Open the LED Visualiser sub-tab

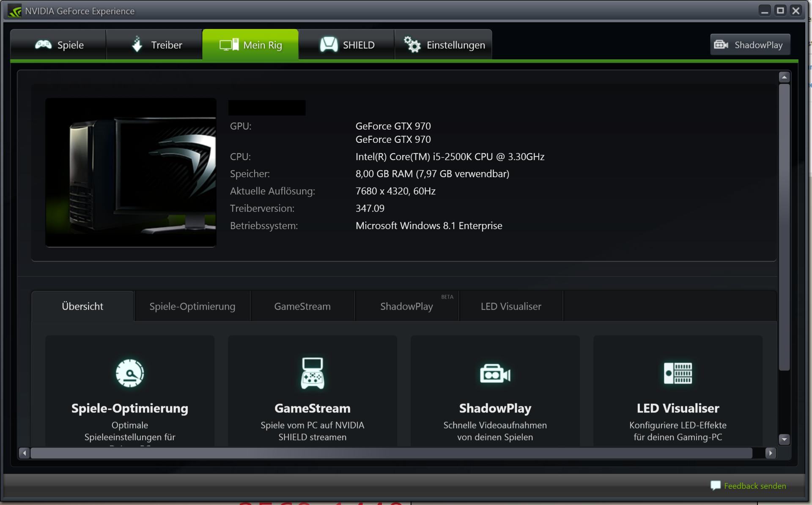click(x=511, y=306)
